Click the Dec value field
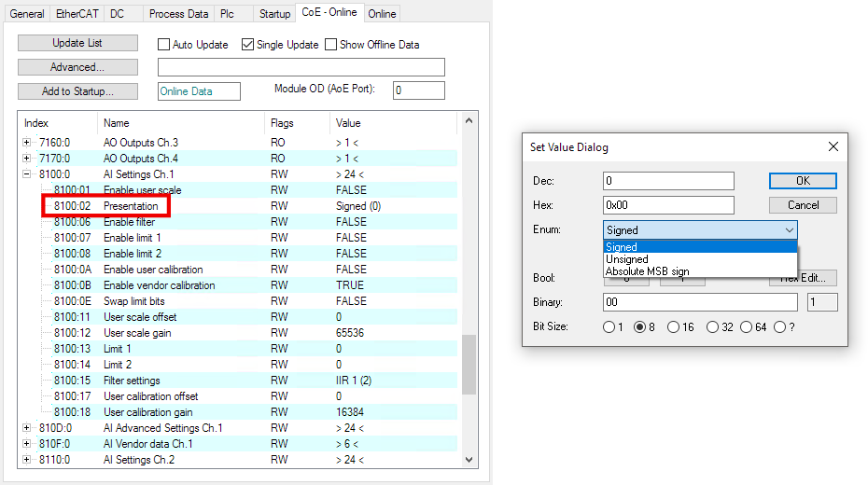This screenshot has height=485, width=868. [668, 181]
